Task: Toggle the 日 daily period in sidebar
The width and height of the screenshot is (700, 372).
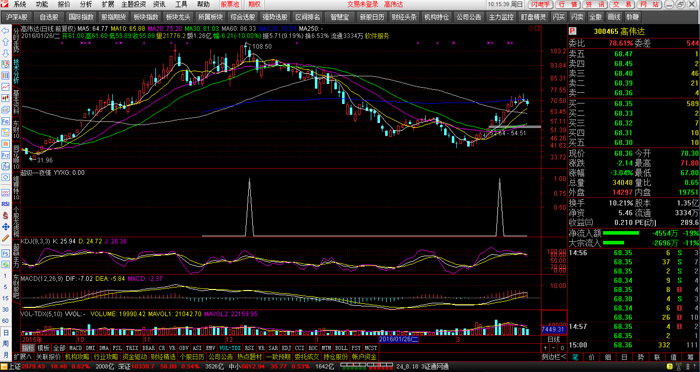Action: (x=6, y=333)
